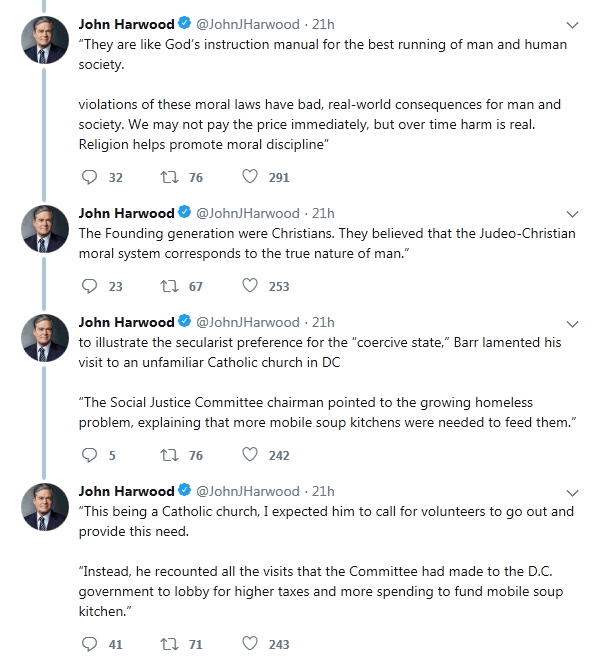Viewport: 602px width, 661px height.
Task: Open the 21h timestamp on the coercive state tweet
Action: click(x=323, y=322)
